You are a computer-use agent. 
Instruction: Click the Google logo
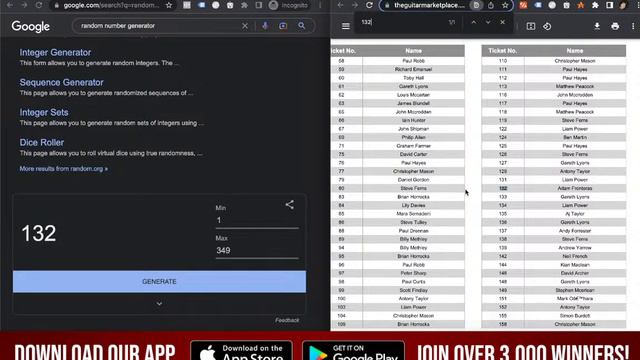pyautogui.click(x=31, y=27)
